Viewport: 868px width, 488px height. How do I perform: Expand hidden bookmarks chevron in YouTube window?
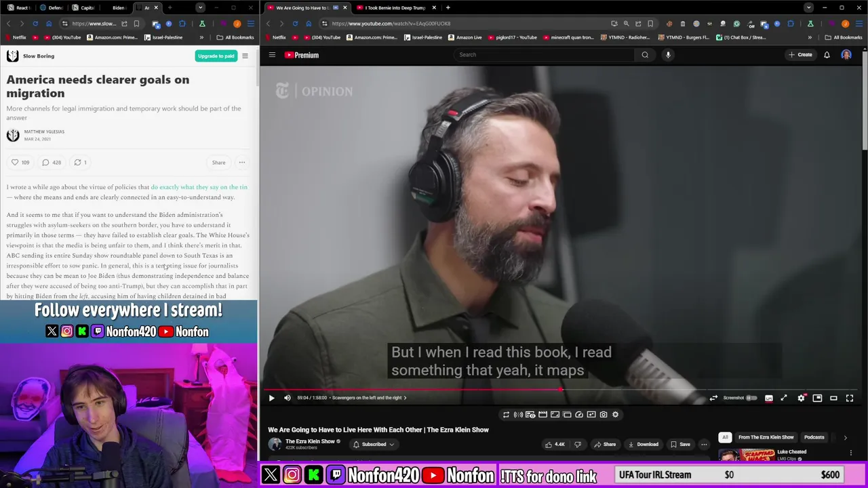click(x=810, y=37)
